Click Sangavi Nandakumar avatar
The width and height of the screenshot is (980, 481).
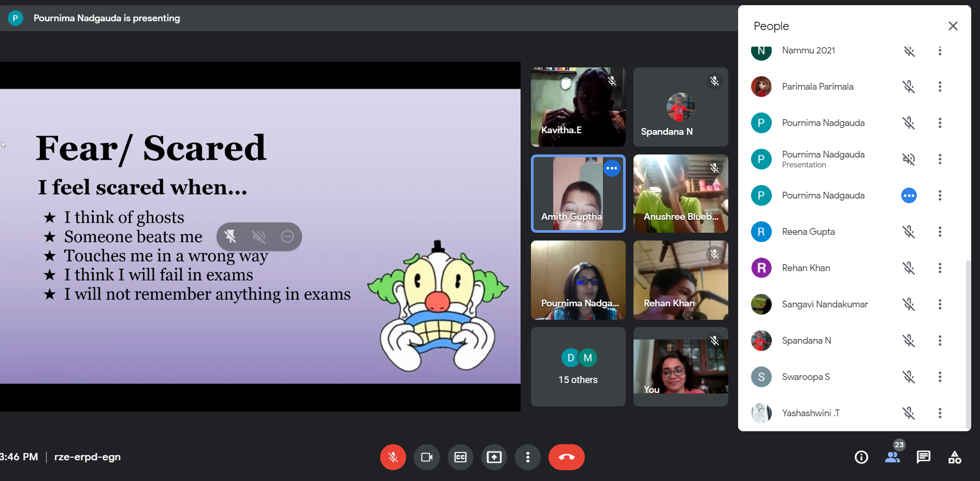[761, 304]
